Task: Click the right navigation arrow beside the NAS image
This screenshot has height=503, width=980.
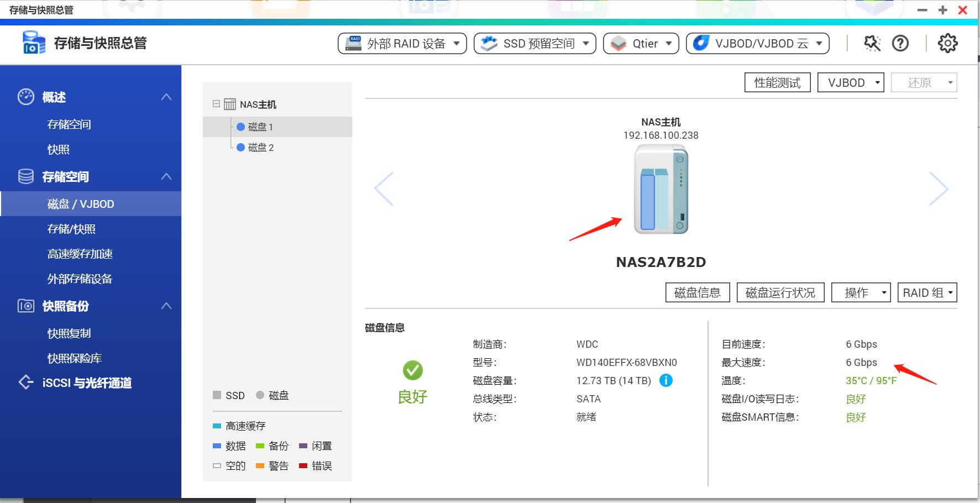Action: click(940, 188)
